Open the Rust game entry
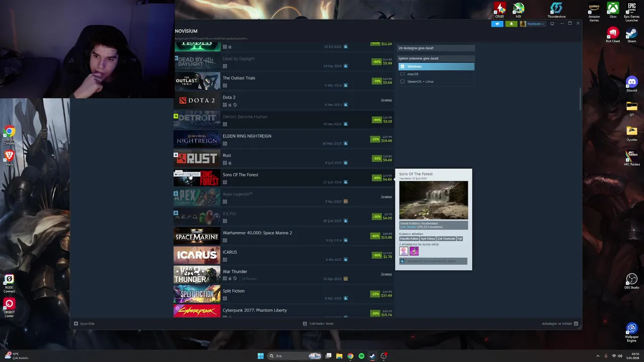Viewport: 644px width, 362px height. [x=227, y=155]
